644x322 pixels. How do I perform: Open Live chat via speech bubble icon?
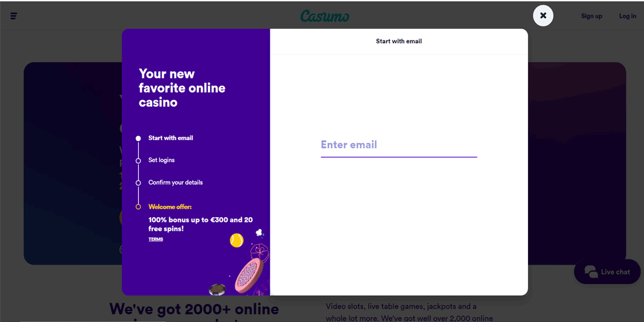[591, 272]
